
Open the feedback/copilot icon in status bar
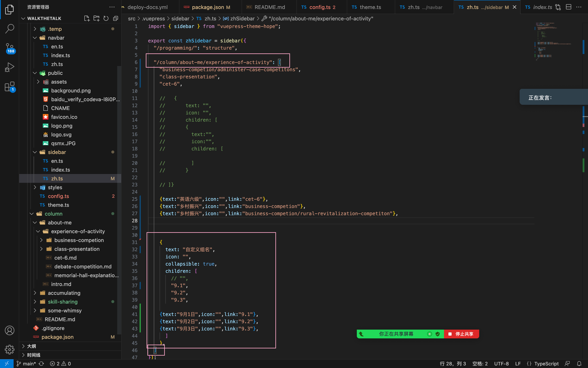pos(567,364)
